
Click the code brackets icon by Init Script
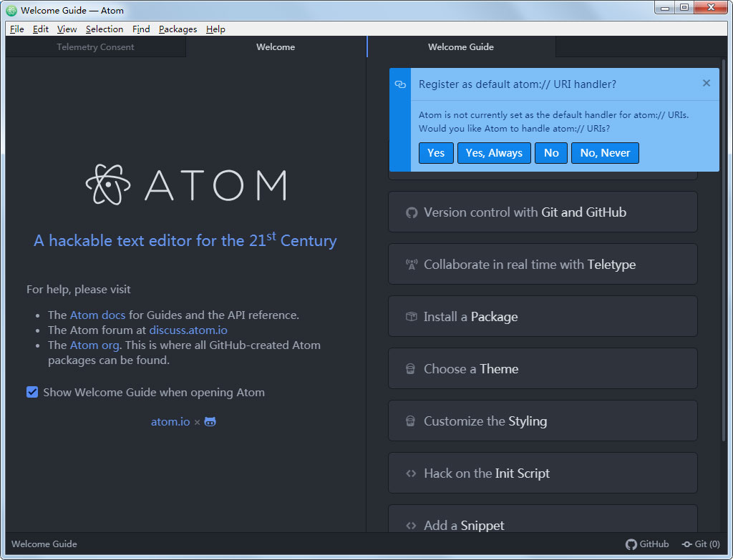(x=411, y=473)
